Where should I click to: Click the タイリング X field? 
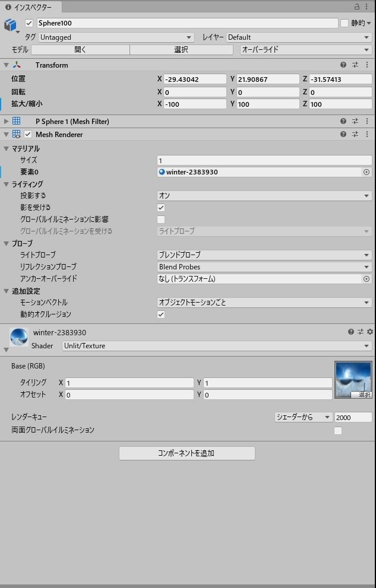(x=129, y=383)
